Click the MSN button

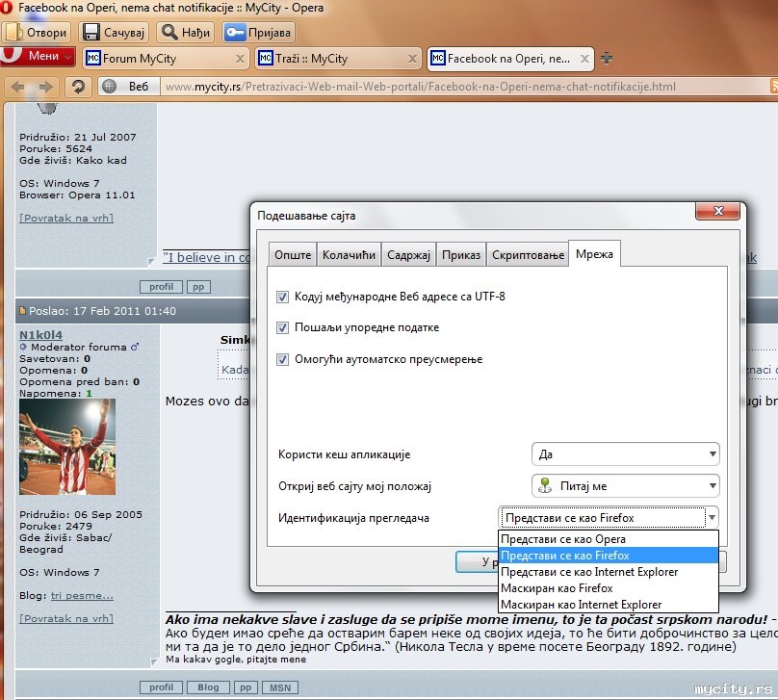tap(280, 687)
